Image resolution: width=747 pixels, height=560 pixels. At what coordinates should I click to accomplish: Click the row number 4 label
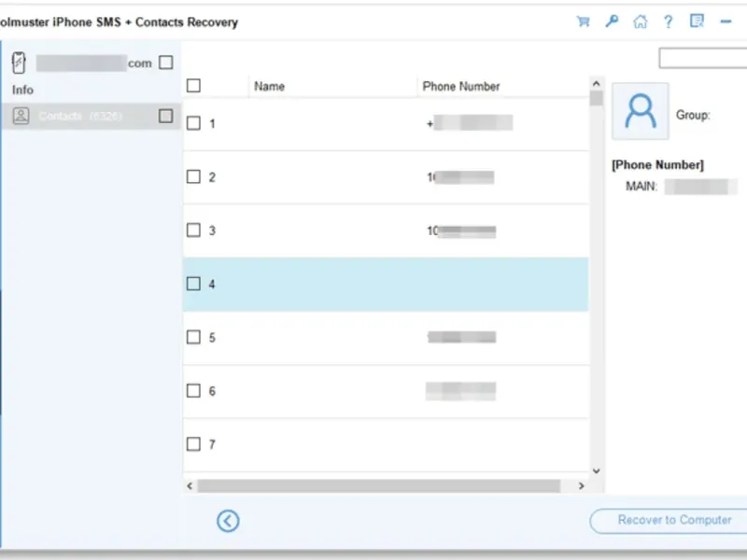point(212,285)
